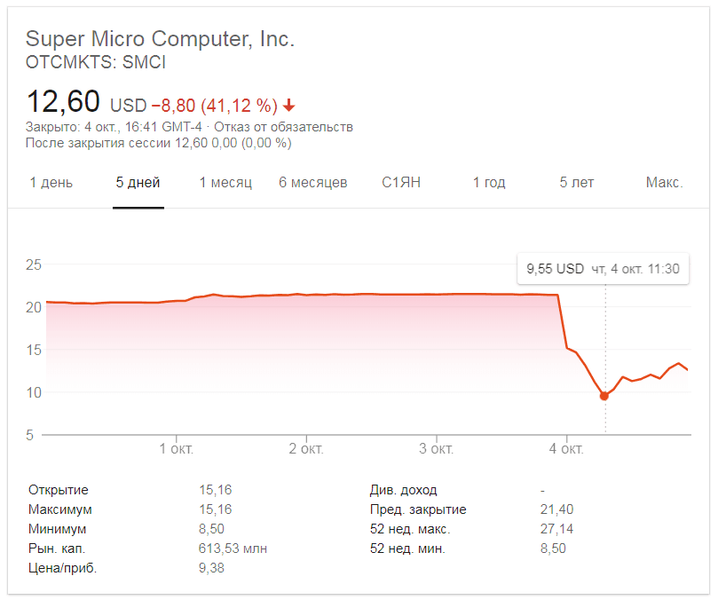
Task: Open the "Макс." full history tab
Action: pyautogui.click(x=664, y=183)
